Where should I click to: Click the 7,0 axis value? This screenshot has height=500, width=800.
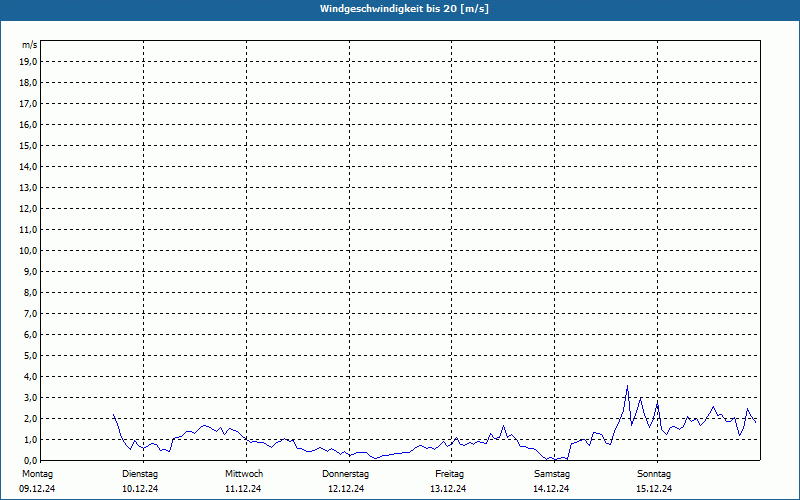31,313
